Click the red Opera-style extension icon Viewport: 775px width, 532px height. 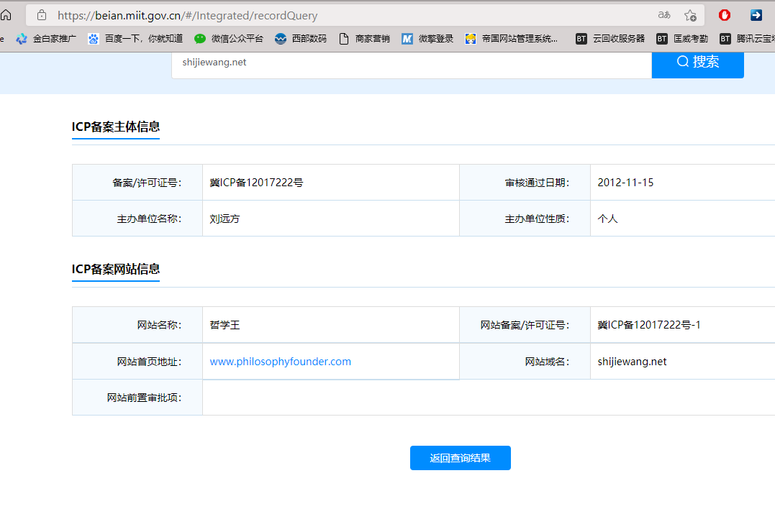725,15
